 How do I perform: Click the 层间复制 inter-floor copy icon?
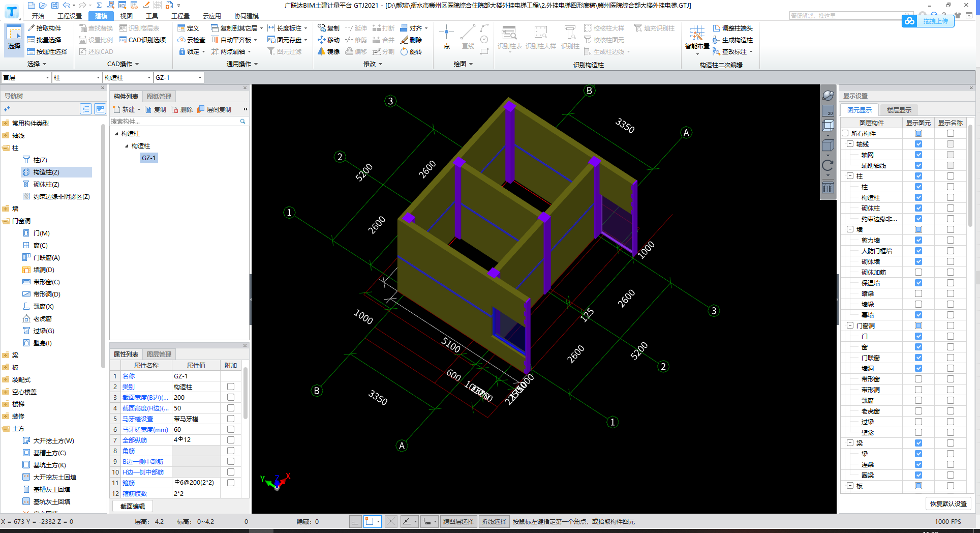click(215, 109)
